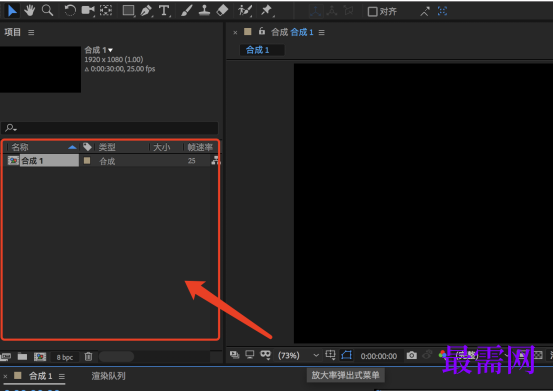Image resolution: width=554 pixels, height=391 pixels.
Task: Click the 0:00:00:00 current time display
Action: (378, 356)
